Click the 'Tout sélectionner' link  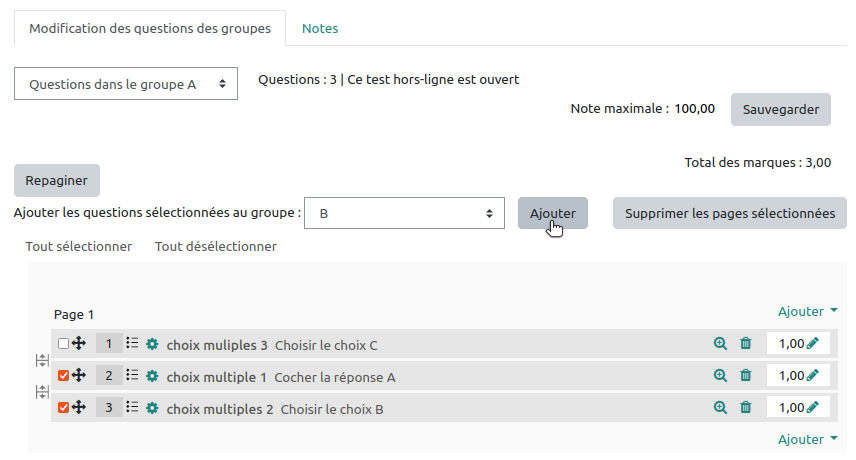(x=79, y=246)
